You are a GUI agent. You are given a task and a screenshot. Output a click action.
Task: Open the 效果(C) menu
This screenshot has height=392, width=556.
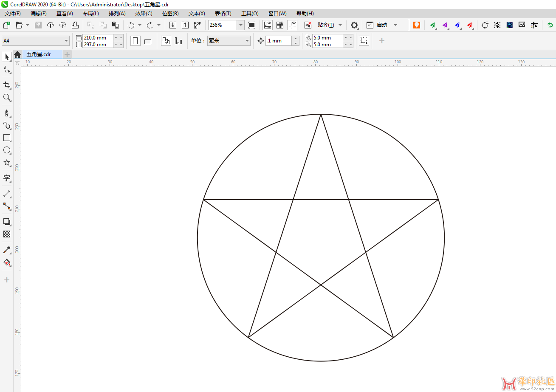pos(144,14)
